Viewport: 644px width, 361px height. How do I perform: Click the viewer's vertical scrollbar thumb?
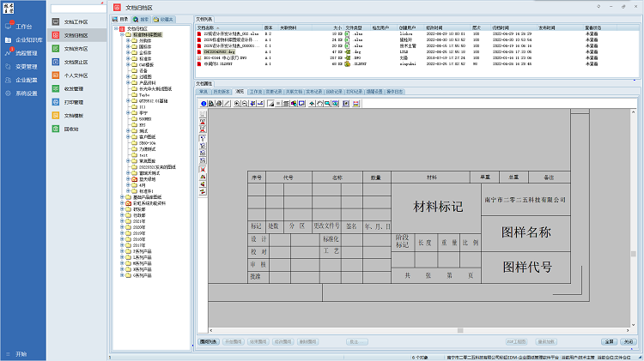[634, 254]
